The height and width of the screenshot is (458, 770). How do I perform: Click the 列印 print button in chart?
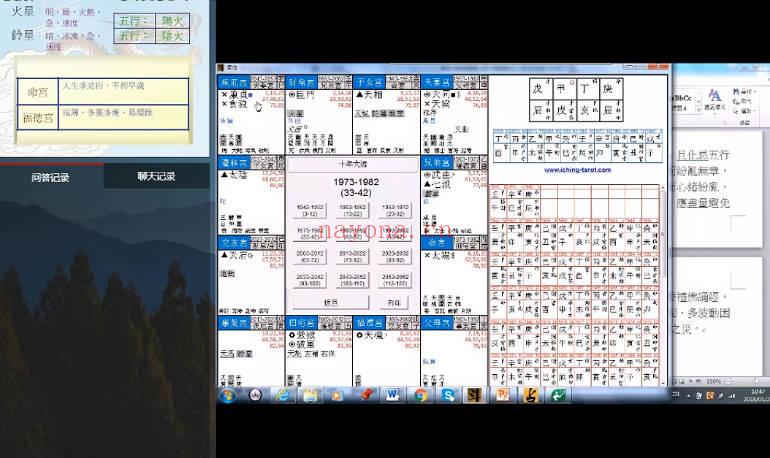(395, 303)
